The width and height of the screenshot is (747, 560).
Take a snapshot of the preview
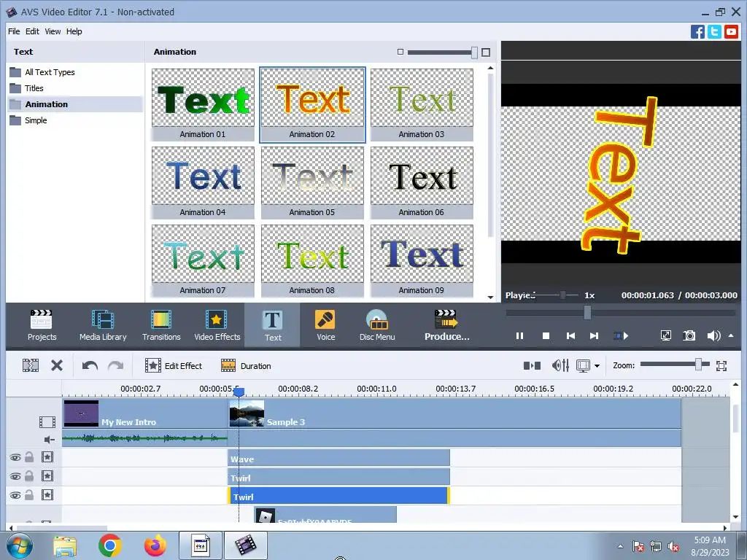point(689,335)
